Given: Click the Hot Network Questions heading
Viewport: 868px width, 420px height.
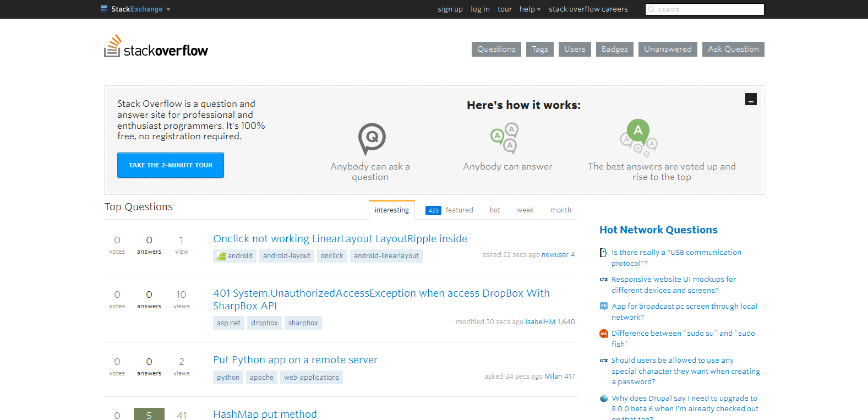Looking at the screenshot, I should pyautogui.click(x=658, y=230).
